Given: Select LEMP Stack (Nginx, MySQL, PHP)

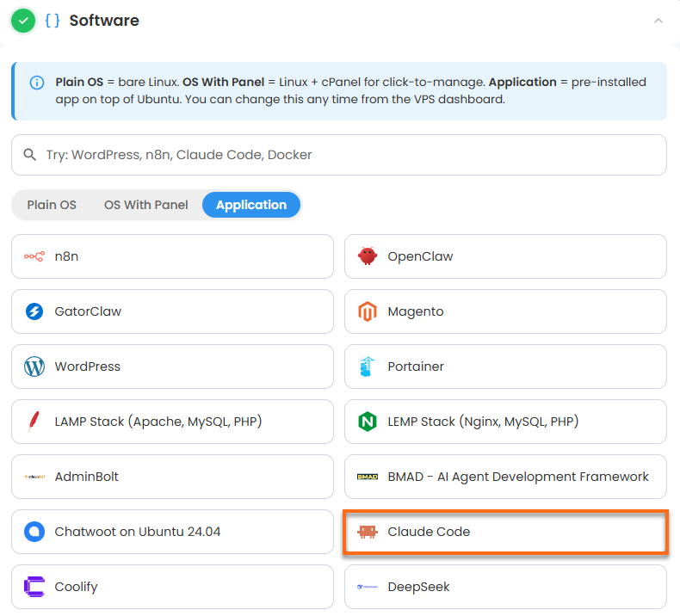Looking at the screenshot, I should (505, 422).
